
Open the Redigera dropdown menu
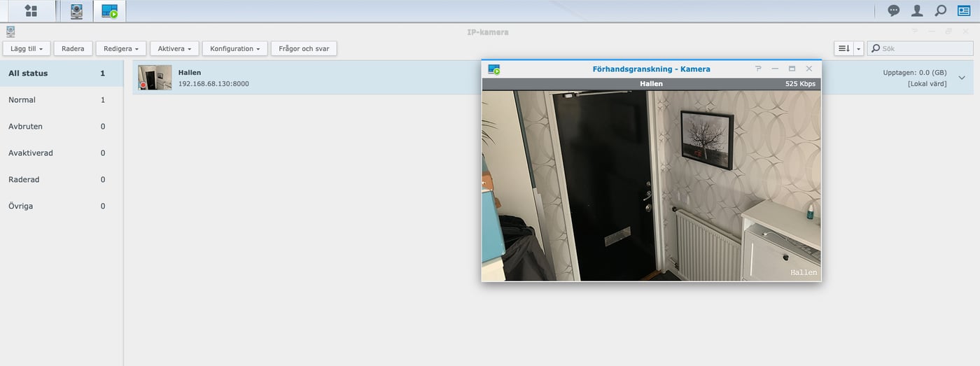coord(121,48)
